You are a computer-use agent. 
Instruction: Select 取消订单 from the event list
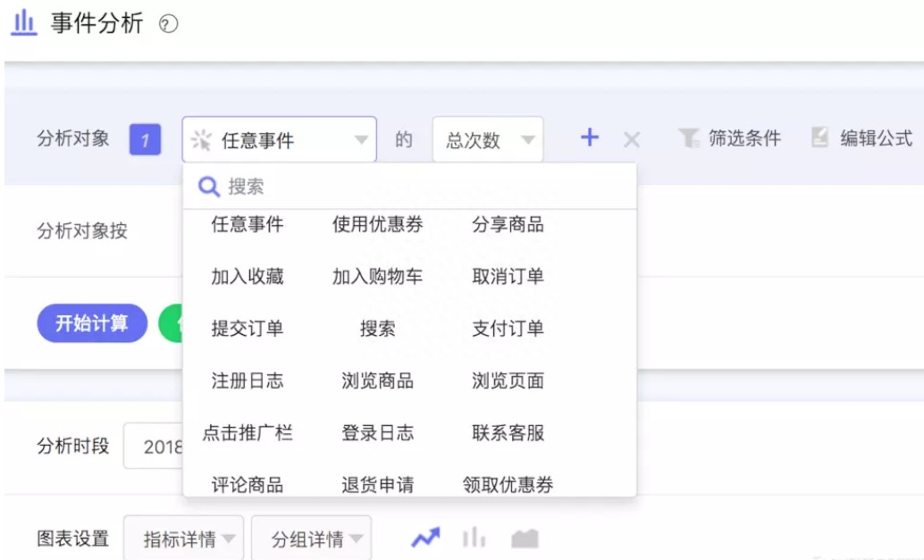508,276
